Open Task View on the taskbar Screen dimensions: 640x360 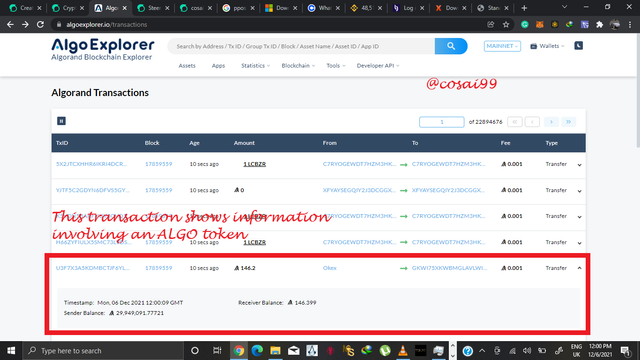pyautogui.click(x=217, y=351)
